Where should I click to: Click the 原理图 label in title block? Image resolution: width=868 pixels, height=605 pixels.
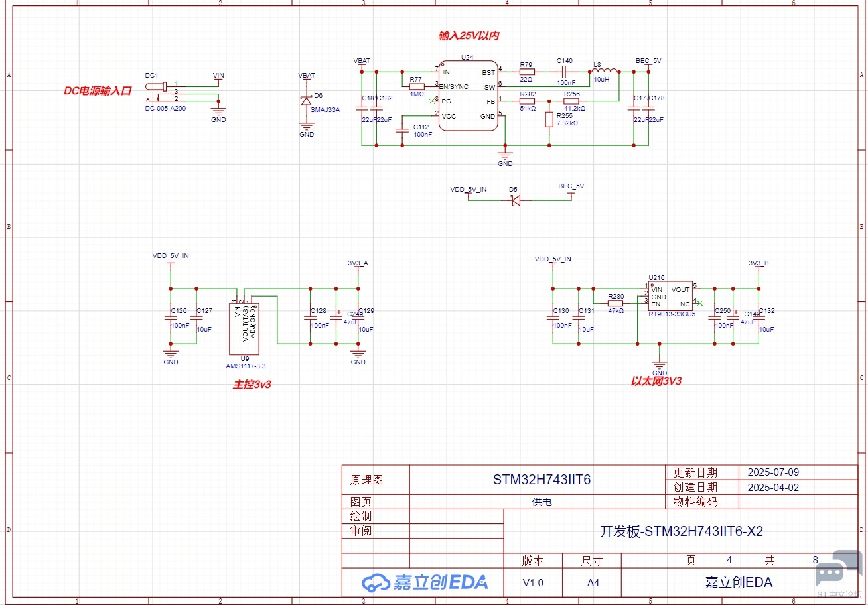pyautogui.click(x=366, y=480)
